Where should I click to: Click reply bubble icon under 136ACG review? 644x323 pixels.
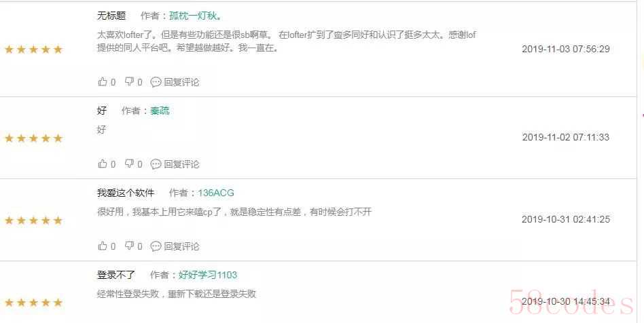click(x=156, y=246)
